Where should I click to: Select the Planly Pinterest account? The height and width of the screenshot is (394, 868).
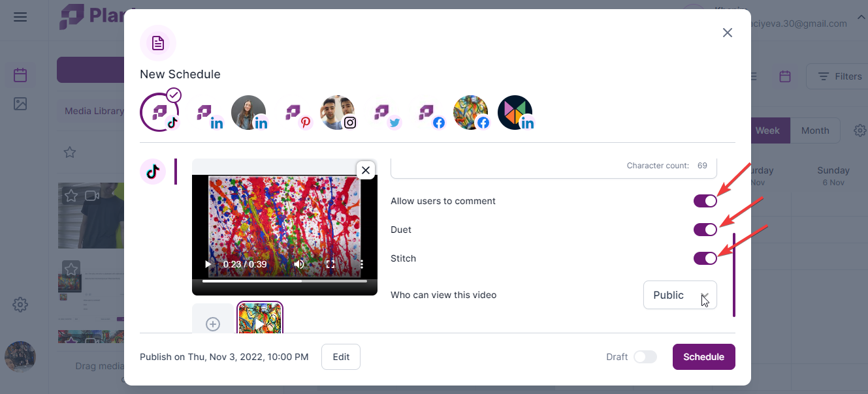[298, 115]
